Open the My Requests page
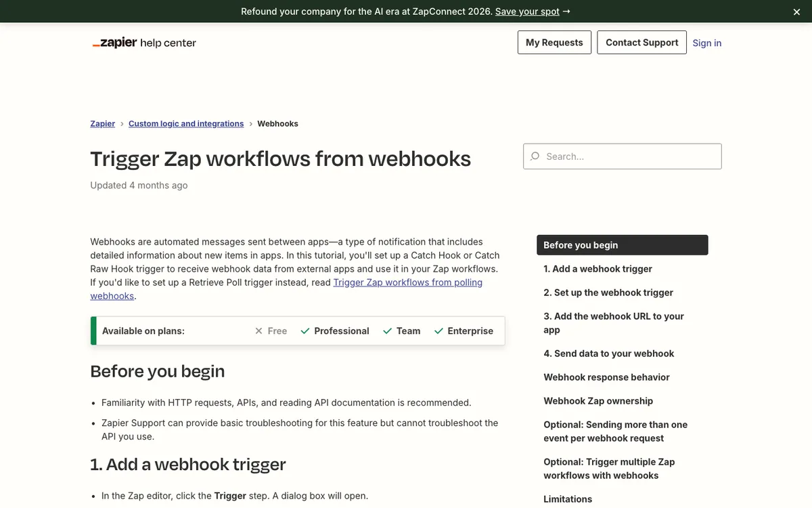 [554, 42]
